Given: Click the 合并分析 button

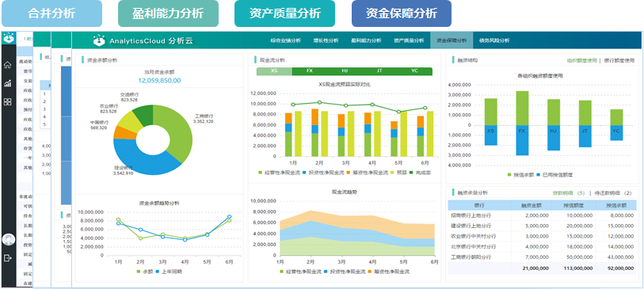Looking at the screenshot, I should coord(51,13).
